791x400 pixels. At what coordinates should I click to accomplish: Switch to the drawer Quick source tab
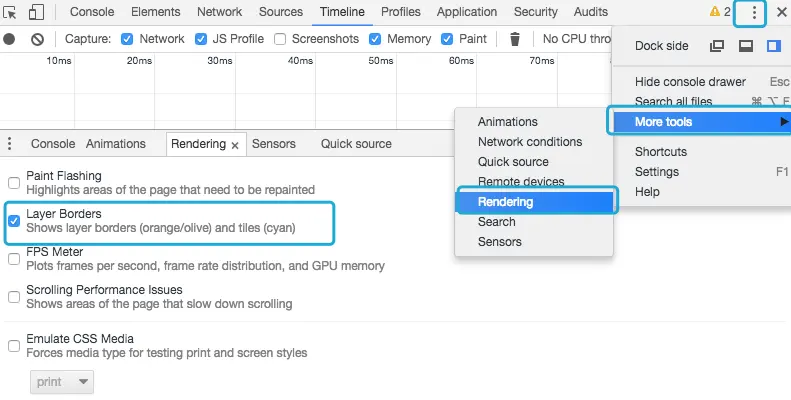point(356,144)
